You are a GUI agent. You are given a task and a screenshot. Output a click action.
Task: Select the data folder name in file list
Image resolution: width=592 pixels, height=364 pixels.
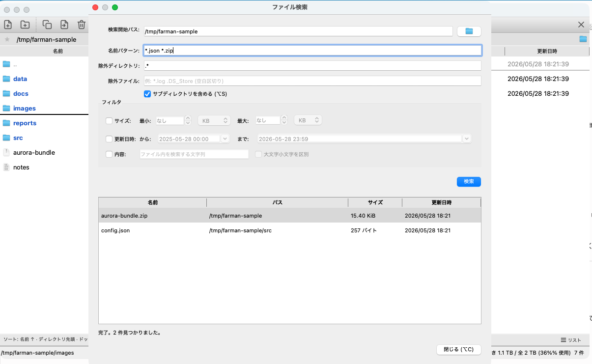[x=20, y=79]
